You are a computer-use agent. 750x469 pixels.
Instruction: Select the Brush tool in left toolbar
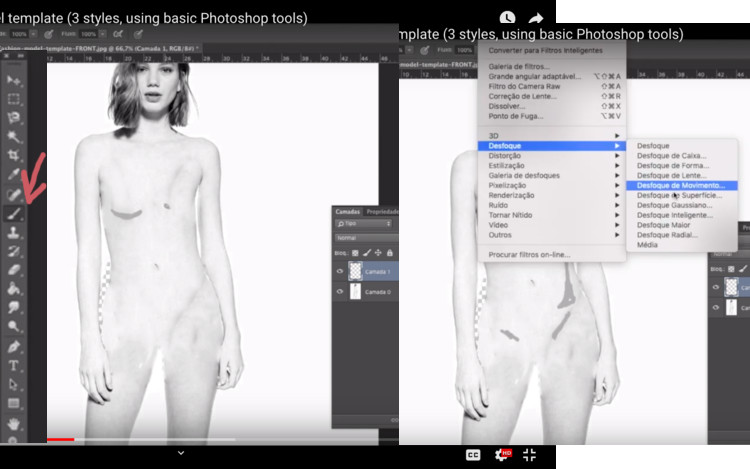(13, 213)
